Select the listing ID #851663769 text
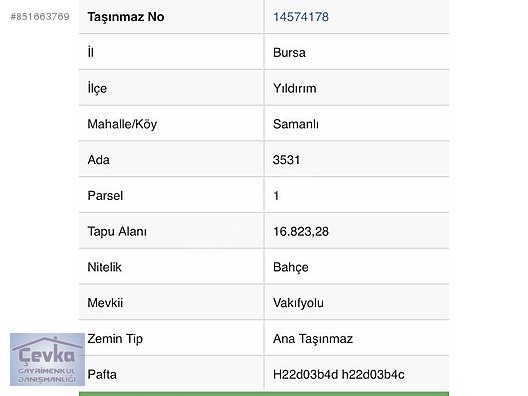 40,16
